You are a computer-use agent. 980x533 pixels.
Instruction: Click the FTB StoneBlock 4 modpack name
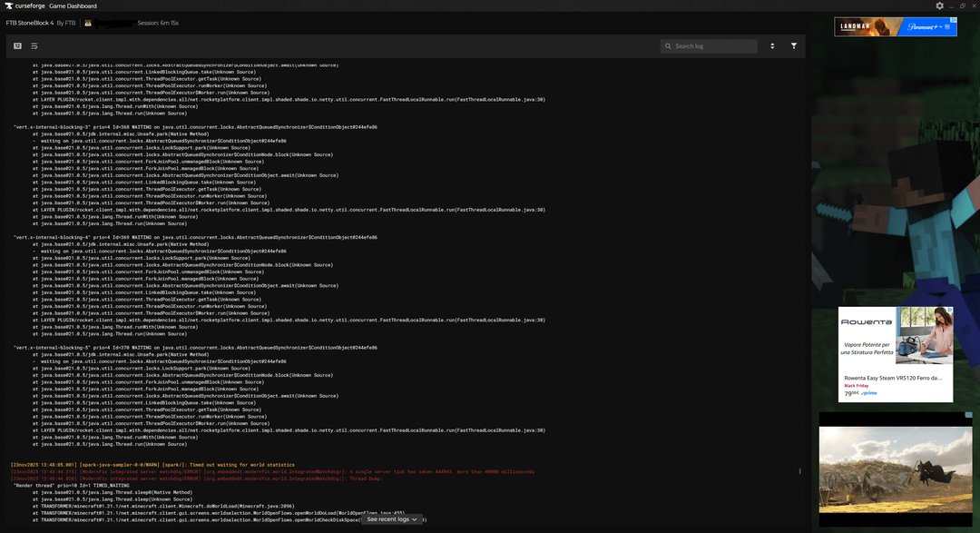30,23
